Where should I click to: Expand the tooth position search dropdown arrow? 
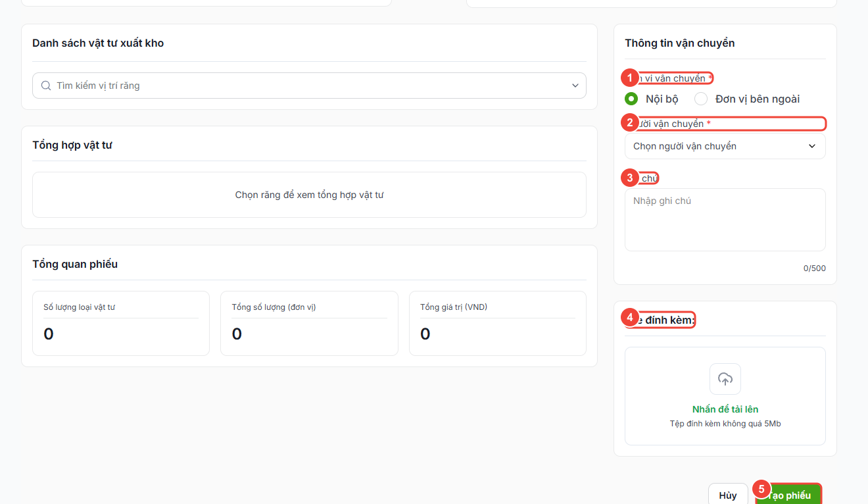pyautogui.click(x=575, y=86)
